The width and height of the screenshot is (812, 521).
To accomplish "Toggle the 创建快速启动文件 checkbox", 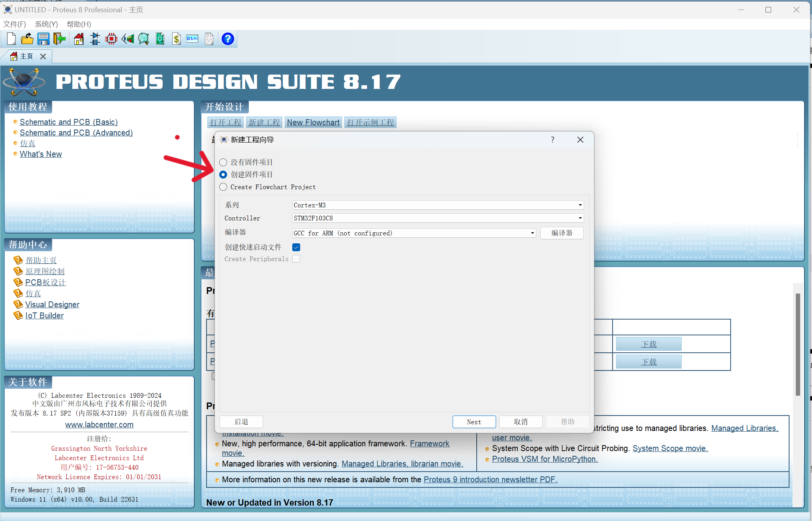I will click(296, 247).
